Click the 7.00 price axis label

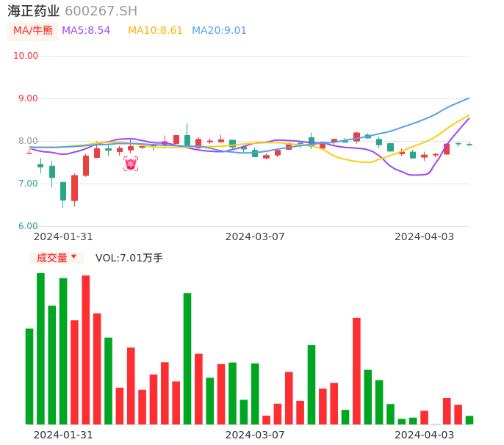pyautogui.click(x=28, y=184)
